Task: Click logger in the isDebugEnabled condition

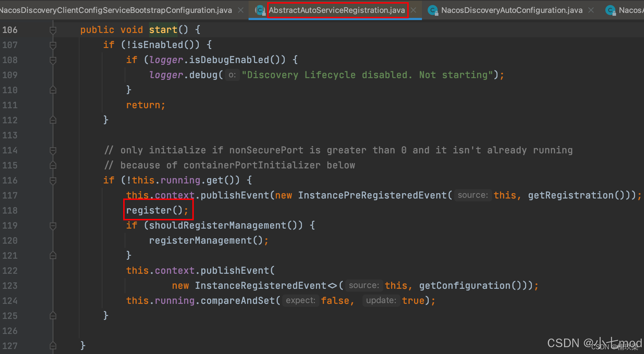Action: click(166, 60)
